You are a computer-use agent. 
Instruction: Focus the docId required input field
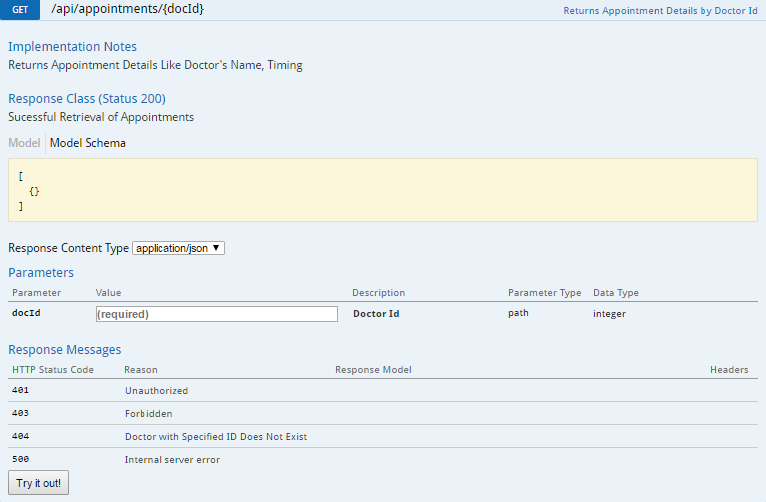217,314
